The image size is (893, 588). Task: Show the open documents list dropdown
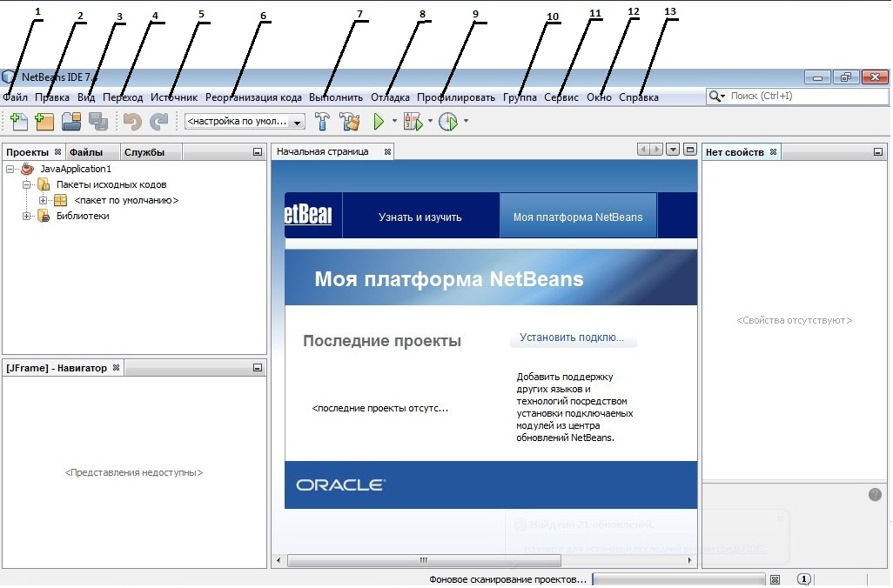point(673,150)
